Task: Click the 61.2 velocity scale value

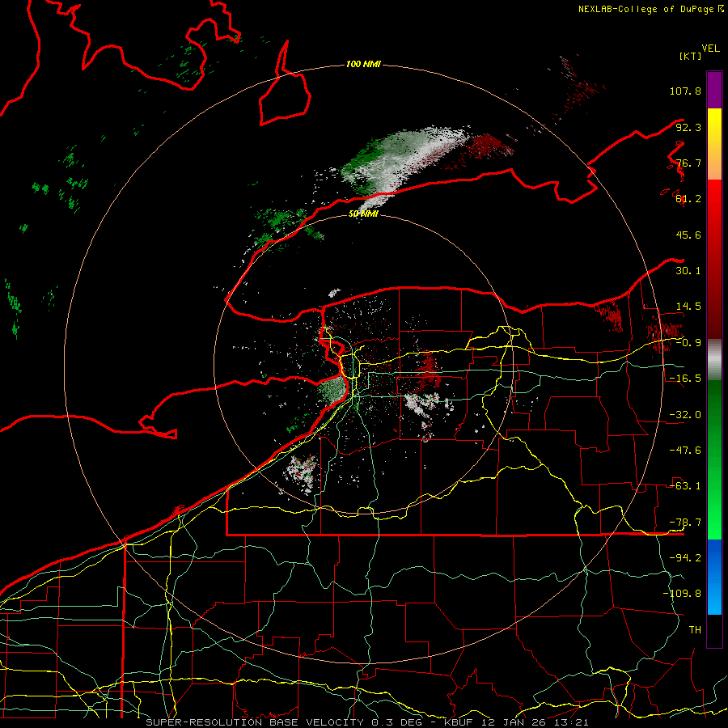Action: 688,199
